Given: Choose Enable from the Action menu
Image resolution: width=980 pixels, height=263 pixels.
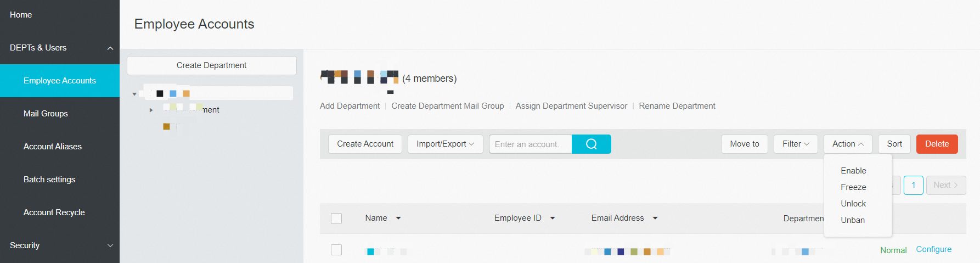Looking at the screenshot, I should coord(853,171).
